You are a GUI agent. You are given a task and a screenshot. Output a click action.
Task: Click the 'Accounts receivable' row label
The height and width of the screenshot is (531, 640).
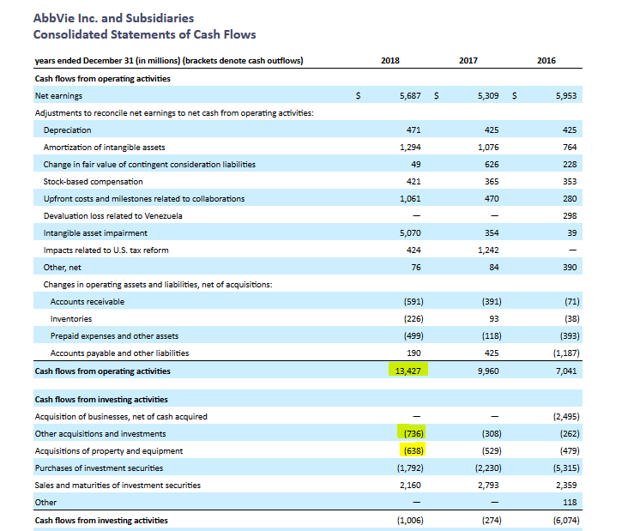click(x=87, y=302)
